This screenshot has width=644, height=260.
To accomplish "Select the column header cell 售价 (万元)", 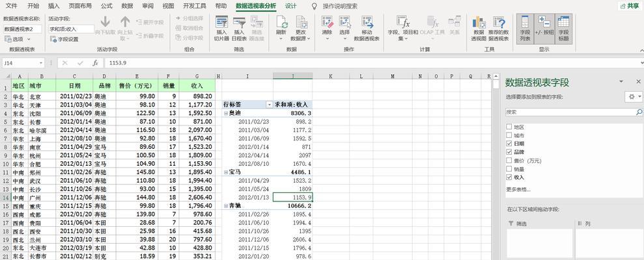I will (x=137, y=86).
